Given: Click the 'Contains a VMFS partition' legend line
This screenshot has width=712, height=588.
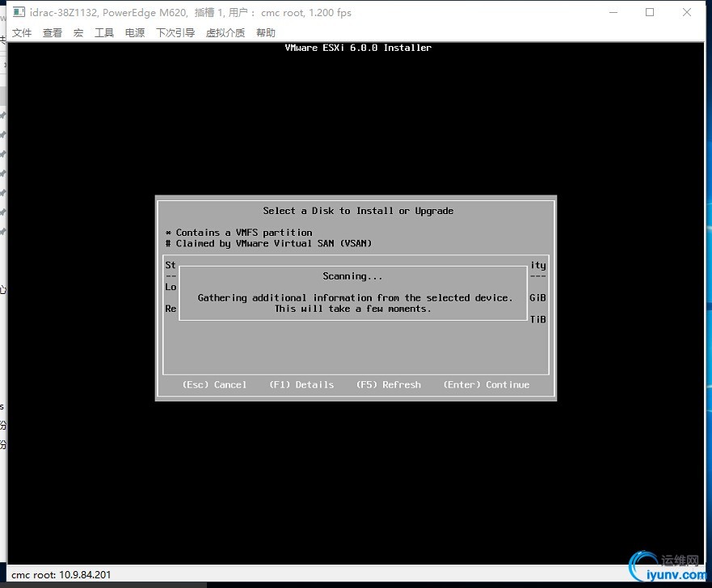Looking at the screenshot, I should pyautogui.click(x=239, y=233).
